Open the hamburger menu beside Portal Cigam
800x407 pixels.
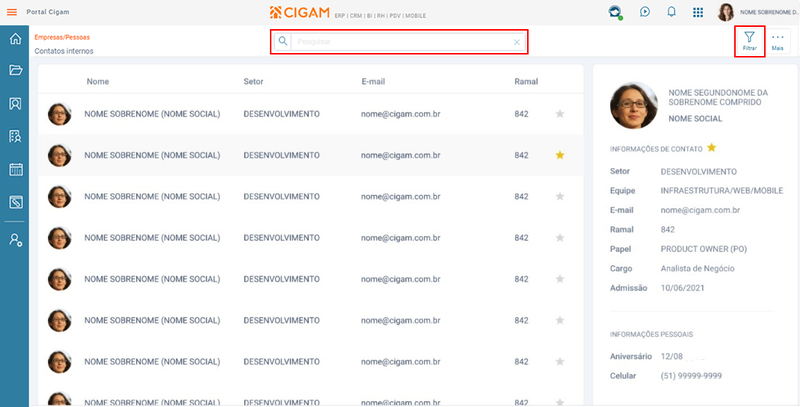(x=12, y=12)
